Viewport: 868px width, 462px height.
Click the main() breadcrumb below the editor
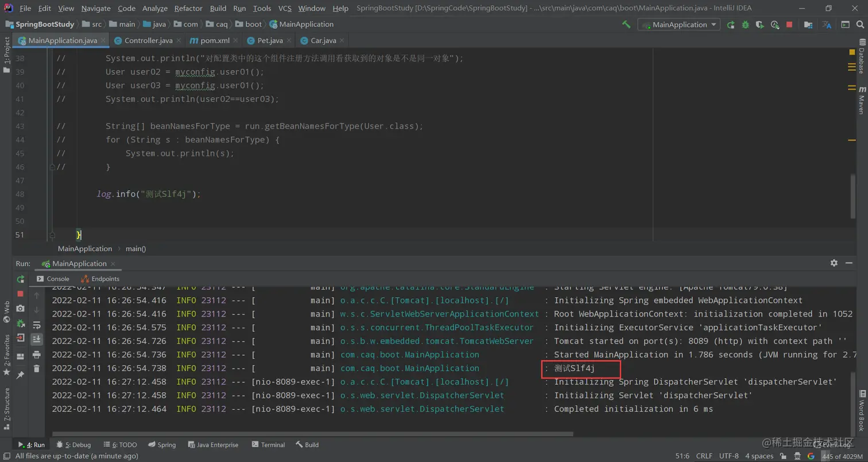136,249
